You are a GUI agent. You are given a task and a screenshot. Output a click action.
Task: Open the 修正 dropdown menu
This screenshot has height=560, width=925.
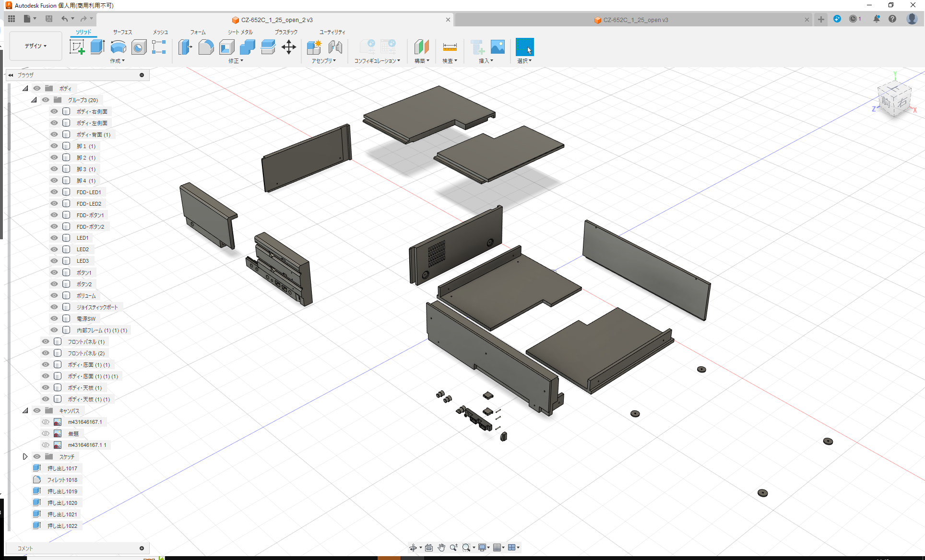pyautogui.click(x=235, y=60)
